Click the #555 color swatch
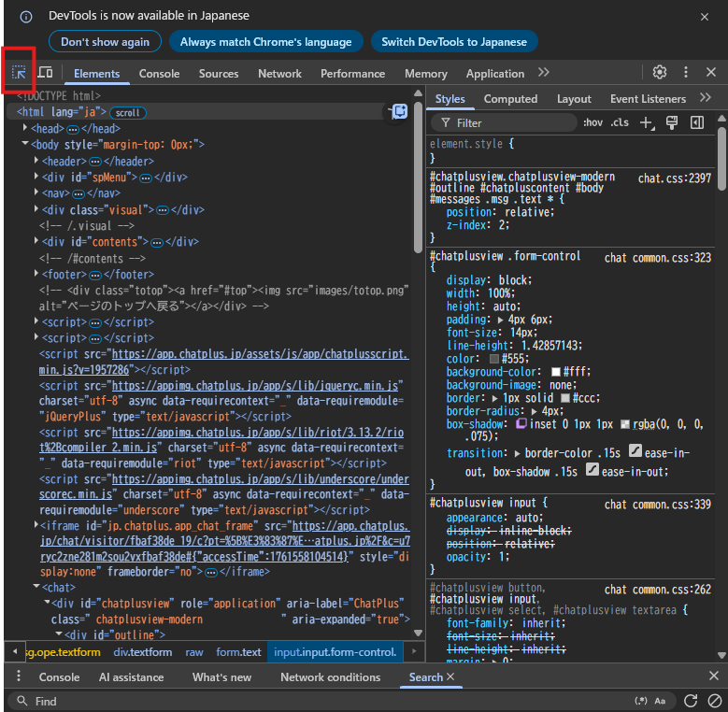This screenshot has height=712, width=728. 494,359
